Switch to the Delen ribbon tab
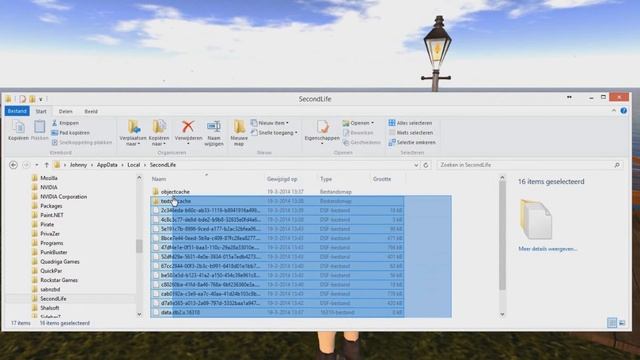The image size is (640, 360). pos(65,111)
